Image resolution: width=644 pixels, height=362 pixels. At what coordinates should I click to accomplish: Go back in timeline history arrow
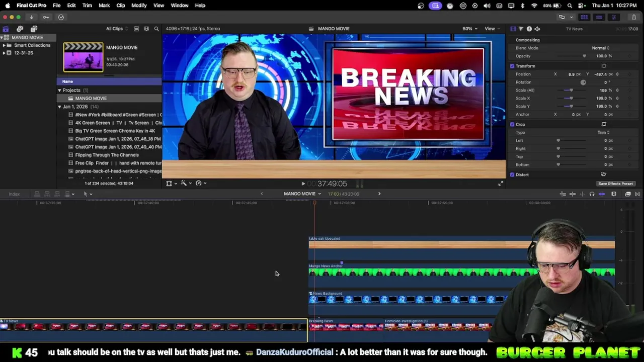pyautogui.click(x=262, y=194)
